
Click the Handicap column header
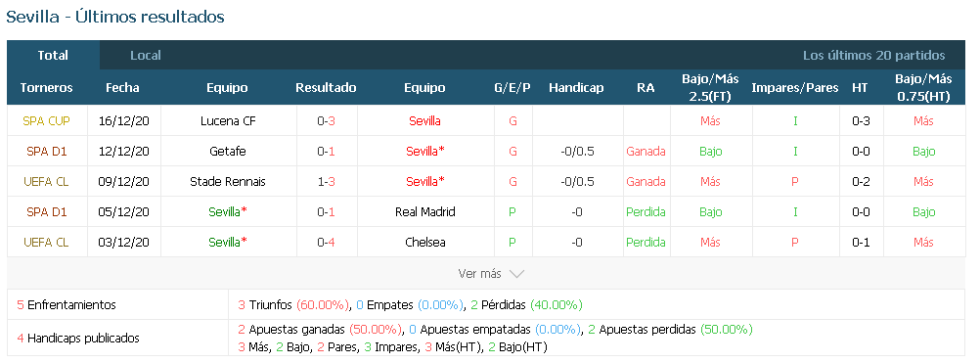point(576,88)
